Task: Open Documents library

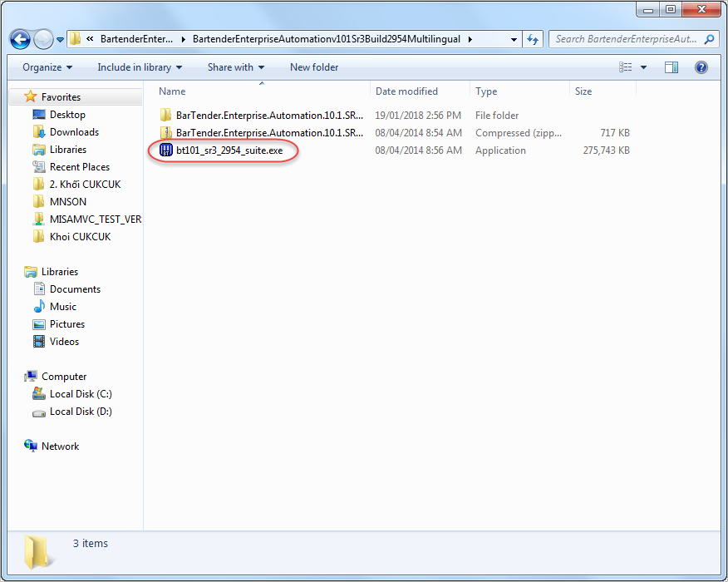Action: 75,289
